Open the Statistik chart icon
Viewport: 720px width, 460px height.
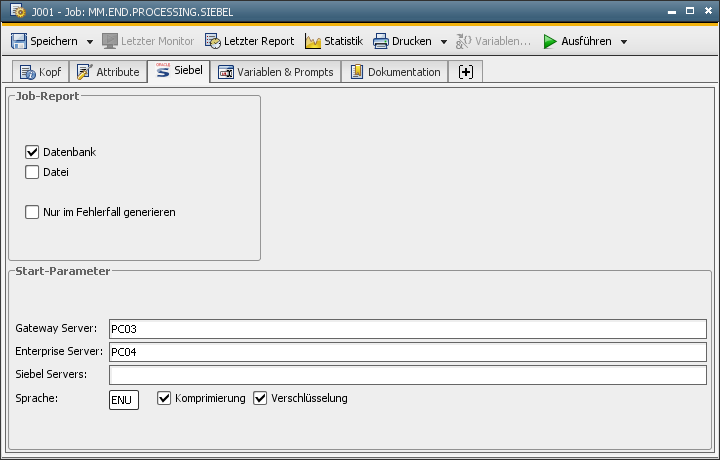[313, 41]
